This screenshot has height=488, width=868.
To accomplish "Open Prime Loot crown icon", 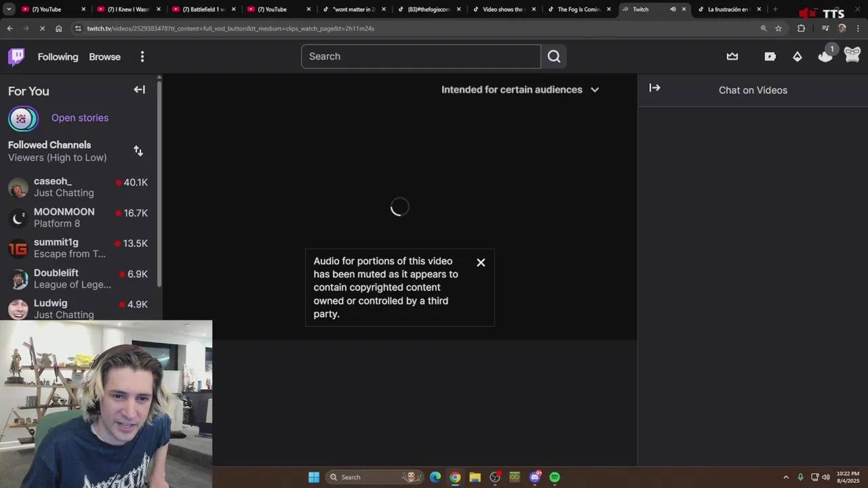I will (x=732, y=57).
